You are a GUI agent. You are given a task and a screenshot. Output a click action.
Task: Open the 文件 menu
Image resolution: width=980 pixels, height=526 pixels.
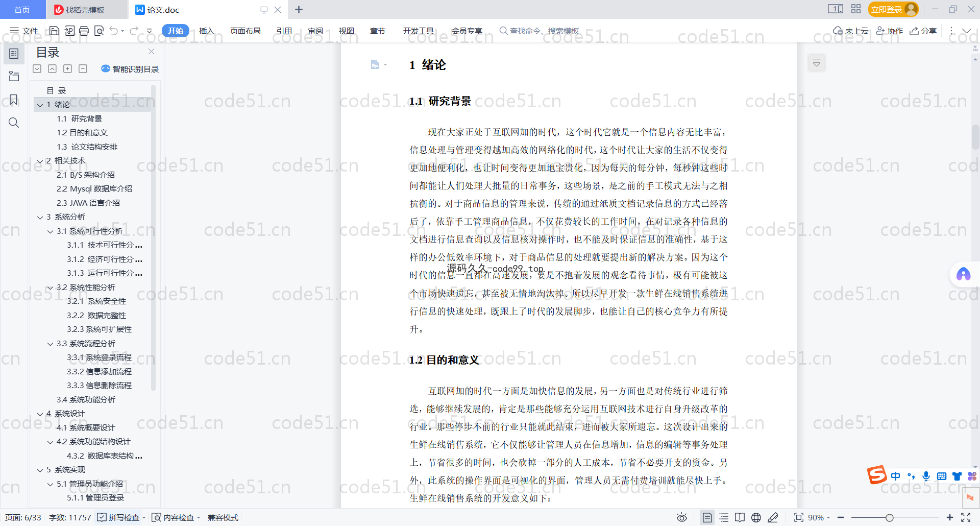[24, 31]
